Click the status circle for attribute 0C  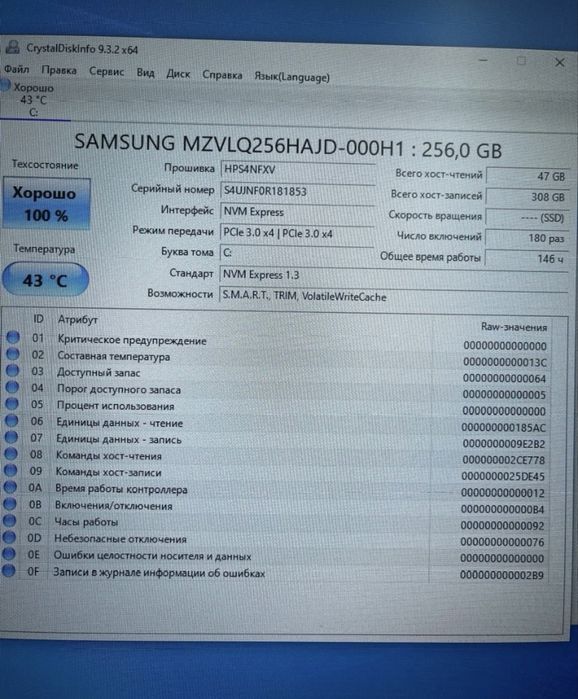point(9,520)
